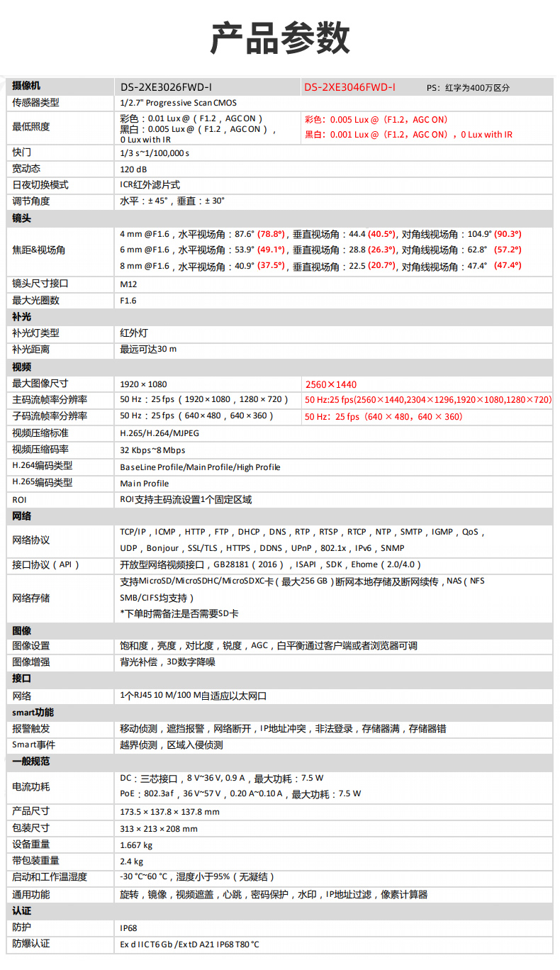Click shutter value 1/3 s~1/100,000 s

tap(155, 153)
